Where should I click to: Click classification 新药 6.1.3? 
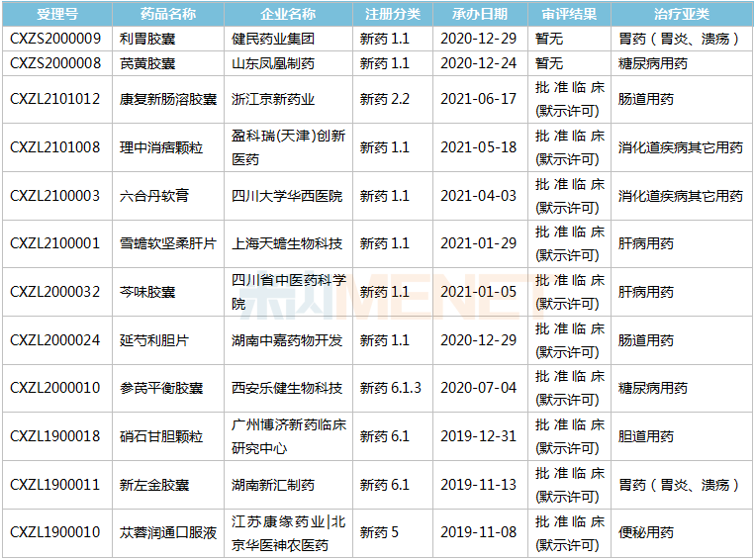click(x=391, y=388)
